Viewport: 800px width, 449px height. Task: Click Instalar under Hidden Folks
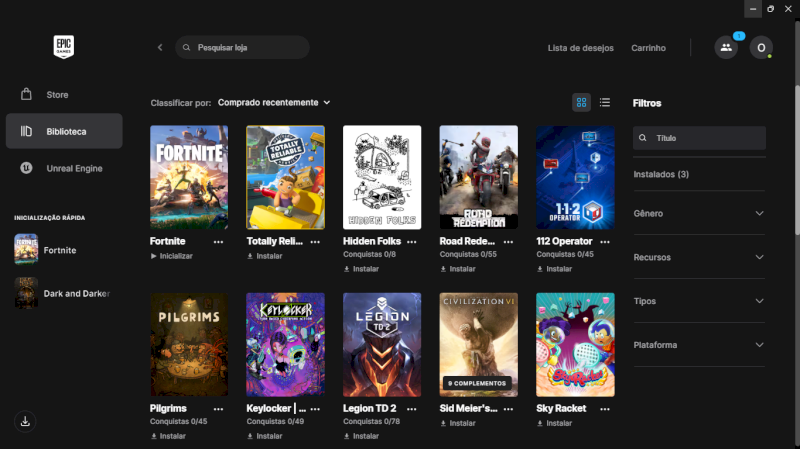click(x=361, y=269)
